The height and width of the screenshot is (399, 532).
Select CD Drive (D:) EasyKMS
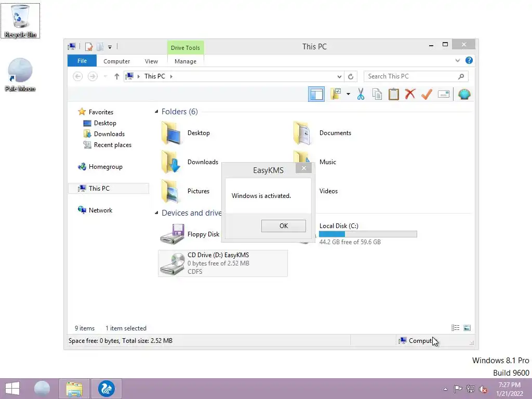point(222,263)
